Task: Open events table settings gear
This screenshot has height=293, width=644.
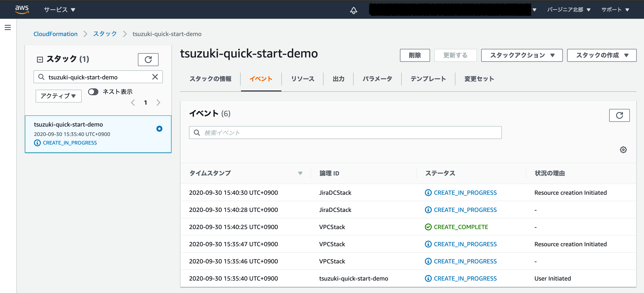Action: coord(623,150)
